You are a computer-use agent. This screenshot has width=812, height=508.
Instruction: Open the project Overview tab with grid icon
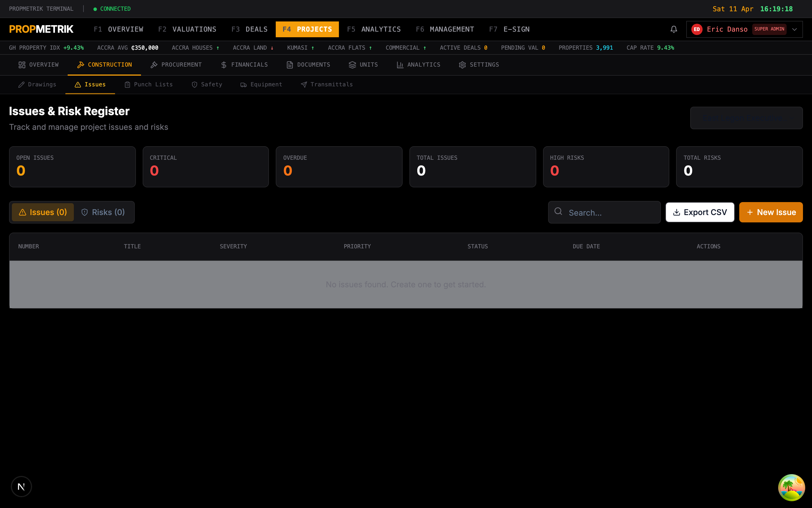pos(39,65)
